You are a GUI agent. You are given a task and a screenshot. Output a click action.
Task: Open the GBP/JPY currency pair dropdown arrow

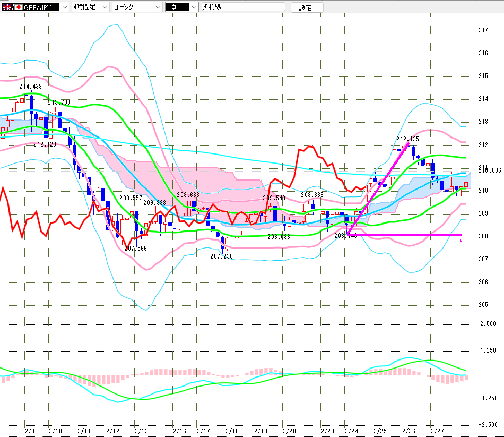tap(64, 7)
